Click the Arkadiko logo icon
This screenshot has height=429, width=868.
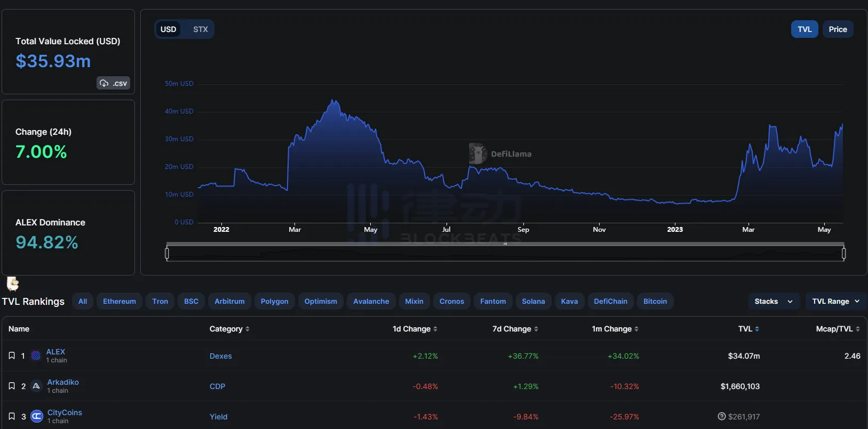coord(36,386)
